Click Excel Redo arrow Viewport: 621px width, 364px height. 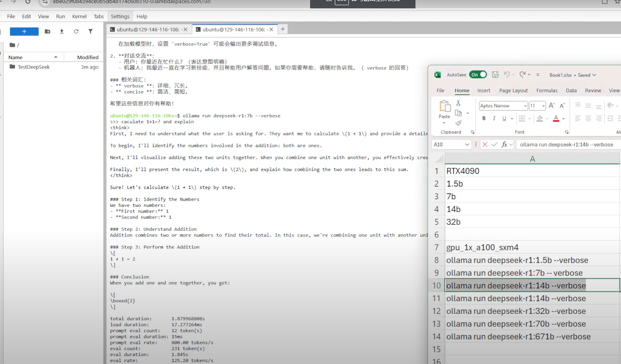(522, 74)
